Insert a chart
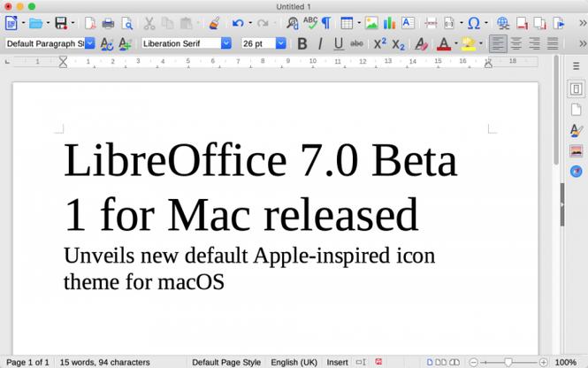Screen dimensions: 588x368 point(389,23)
